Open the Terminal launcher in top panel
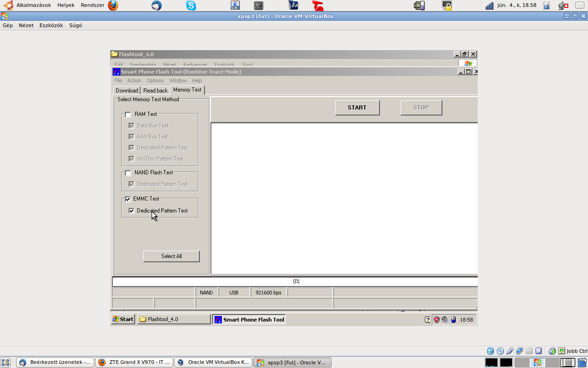Image resolution: width=588 pixels, height=368 pixels. pyautogui.click(x=259, y=6)
